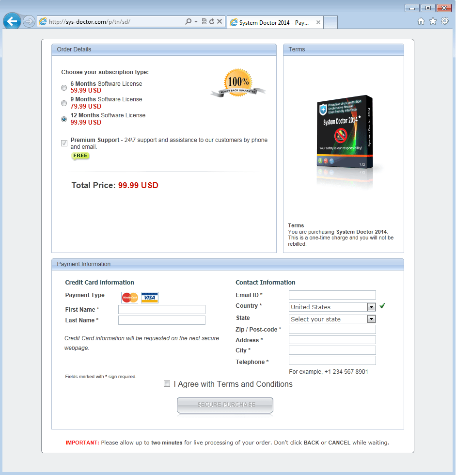Select the 9 Months Software License option
The width and height of the screenshot is (456, 476).
coord(63,103)
